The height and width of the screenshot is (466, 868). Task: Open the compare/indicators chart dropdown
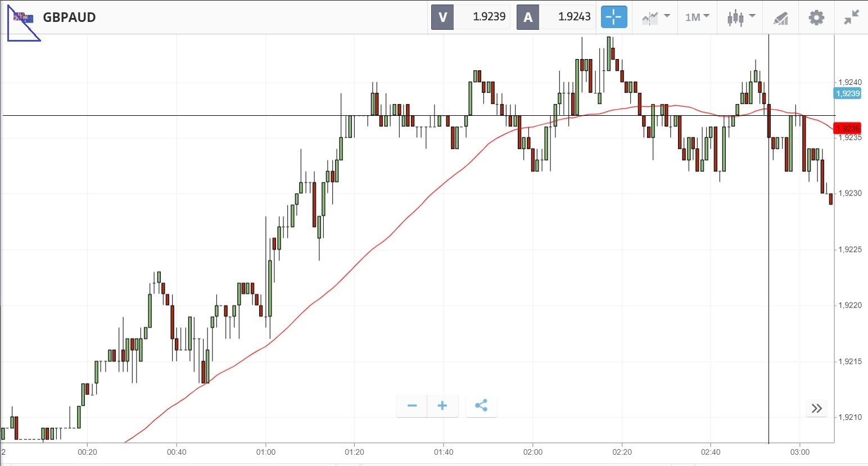pos(655,17)
